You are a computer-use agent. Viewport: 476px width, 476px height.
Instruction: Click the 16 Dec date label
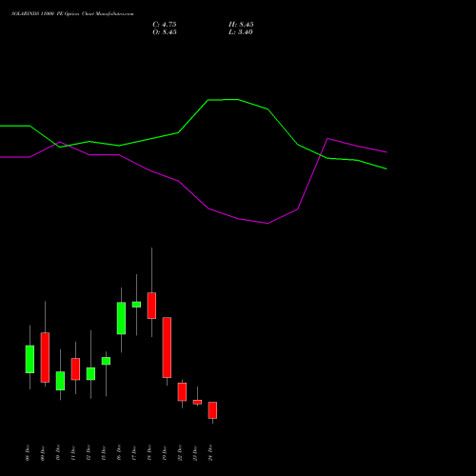[x=119, y=453]
